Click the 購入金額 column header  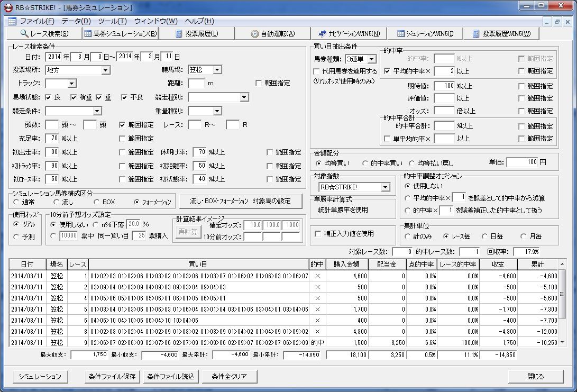[346, 265]
